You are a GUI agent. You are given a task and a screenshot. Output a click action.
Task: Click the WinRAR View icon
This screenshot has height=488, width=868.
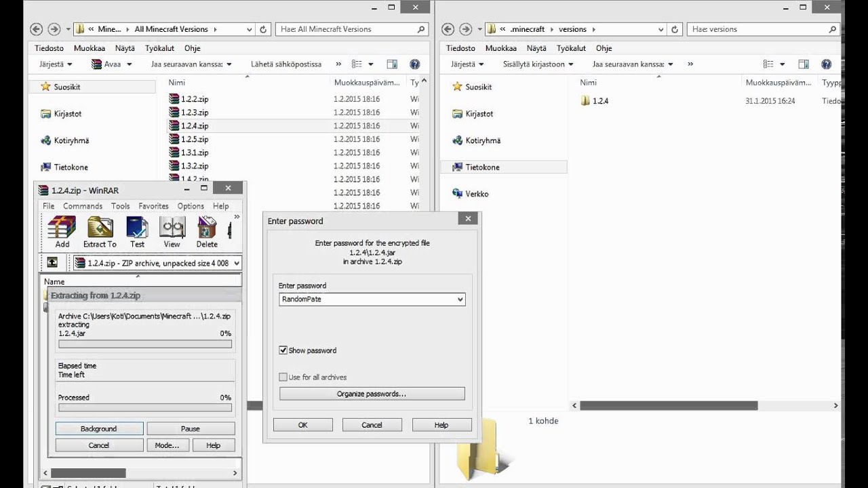[x=172, y=232]
